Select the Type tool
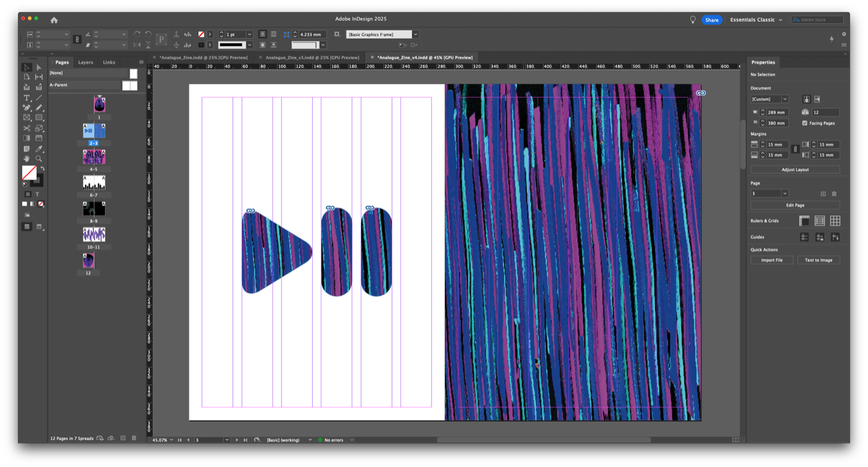 [27, 98]
